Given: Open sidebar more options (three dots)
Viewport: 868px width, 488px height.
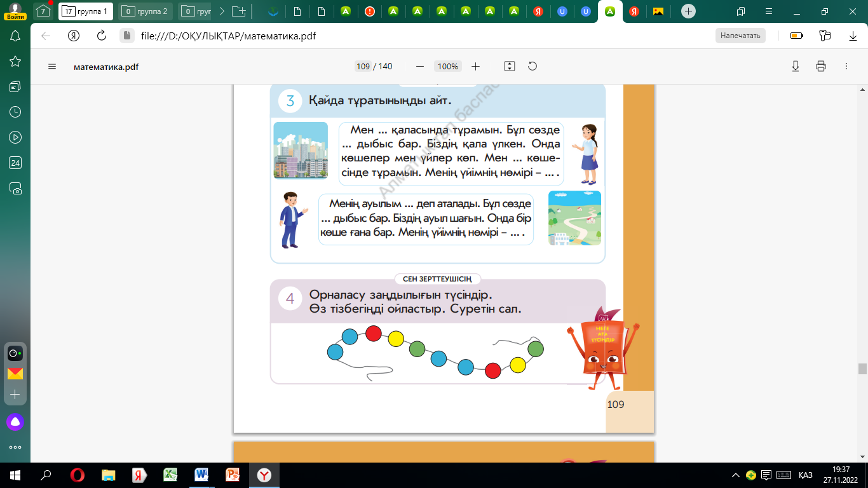Looking at the screenshot, I should (15, 447).
